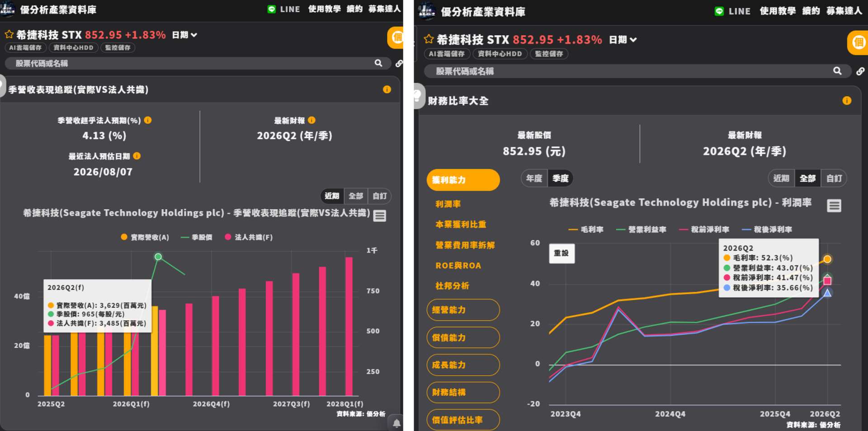Click the 優分析 logo in the right panel
This screenshot has height=431, width=868.
pyautogui.click(x=426, y=11)
